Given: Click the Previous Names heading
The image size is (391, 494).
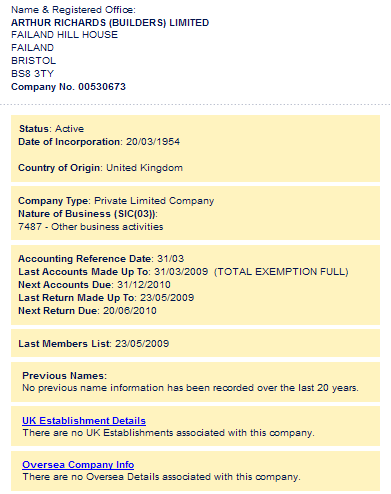Looking at the screenshot, I should coord(65,376).
